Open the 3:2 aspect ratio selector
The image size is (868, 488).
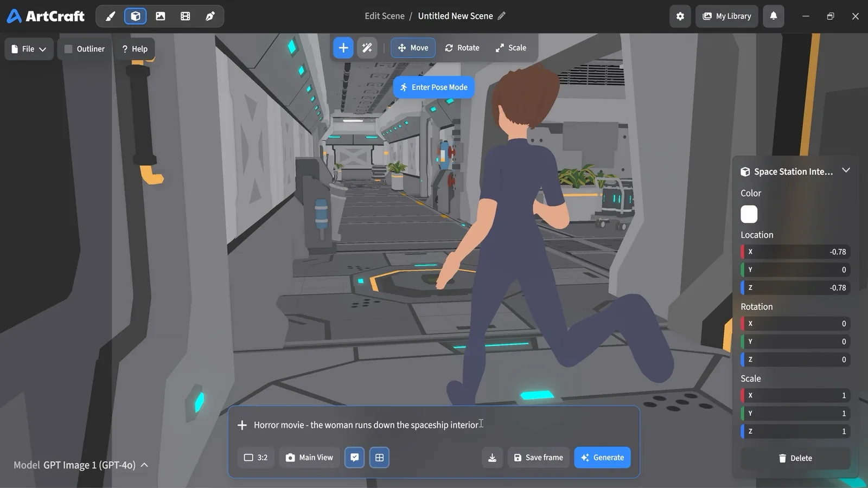[256, 458]
